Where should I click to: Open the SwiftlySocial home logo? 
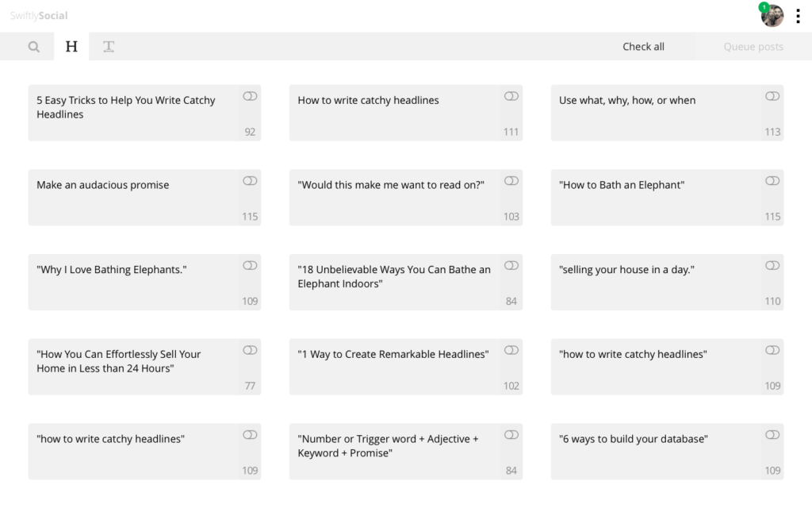click(39, 15)
